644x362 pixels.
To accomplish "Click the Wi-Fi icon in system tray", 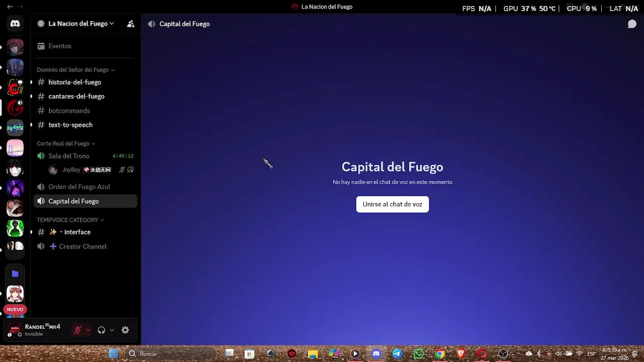I will pyautogui.click(x=579, y=354).
